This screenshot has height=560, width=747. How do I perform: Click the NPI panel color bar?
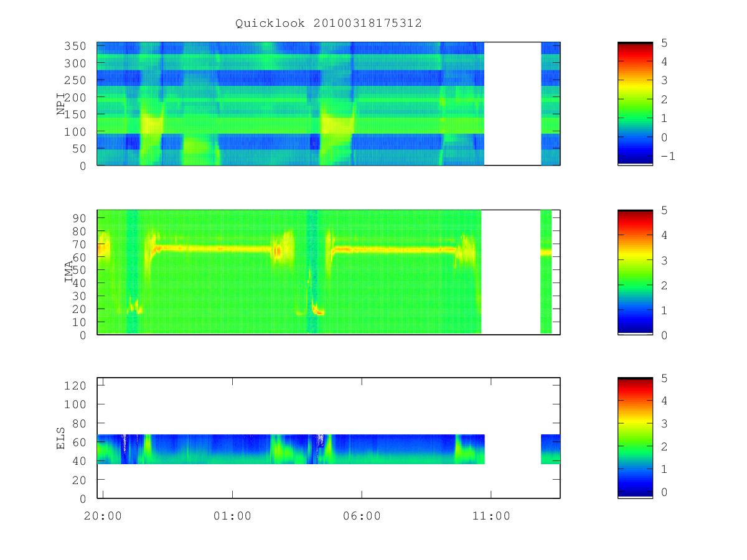[635, 104]
